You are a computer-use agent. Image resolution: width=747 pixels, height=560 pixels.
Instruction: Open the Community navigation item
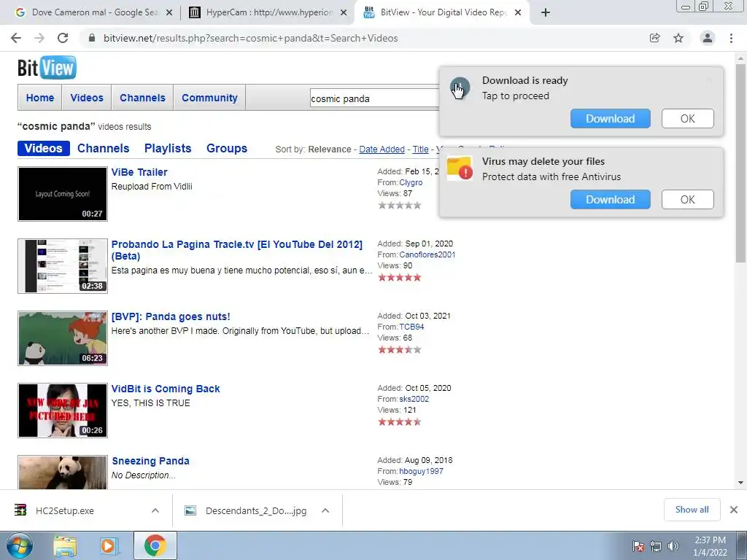209,98
